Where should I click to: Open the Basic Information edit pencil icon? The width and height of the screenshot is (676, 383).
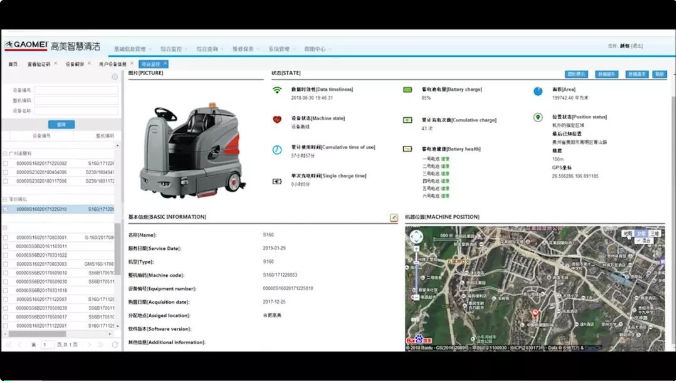(394, 217)
